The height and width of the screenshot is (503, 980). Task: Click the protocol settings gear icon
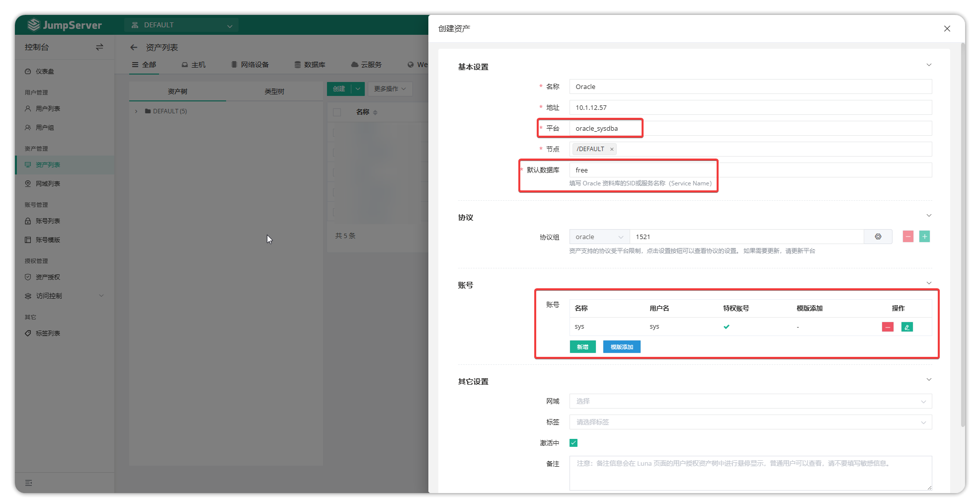pyautogui.click(x=878, y=237)
